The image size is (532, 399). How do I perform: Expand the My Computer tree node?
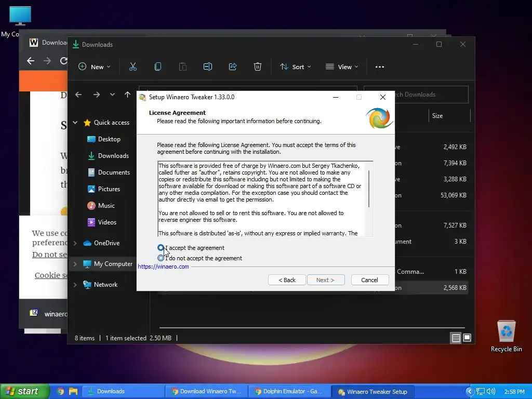point(75,264)
